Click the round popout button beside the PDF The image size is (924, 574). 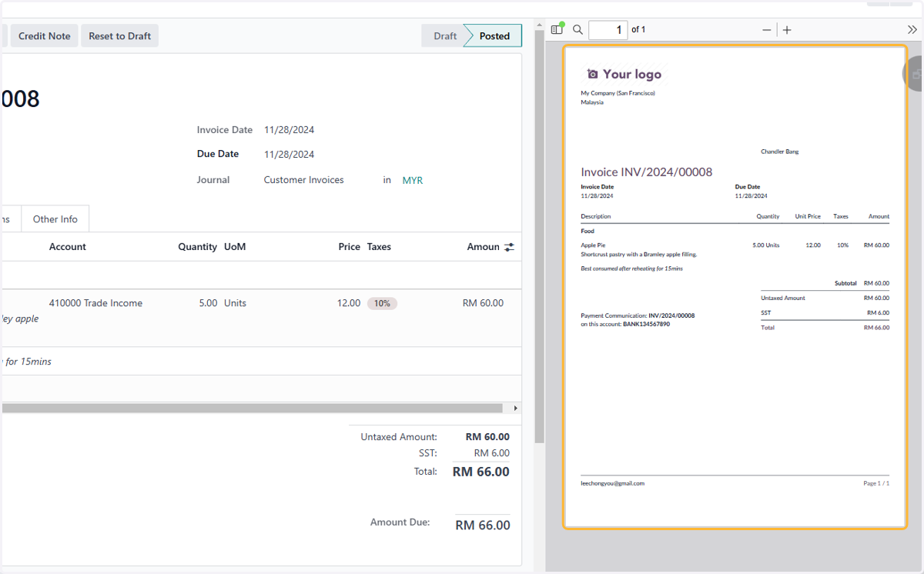(914, 75)
